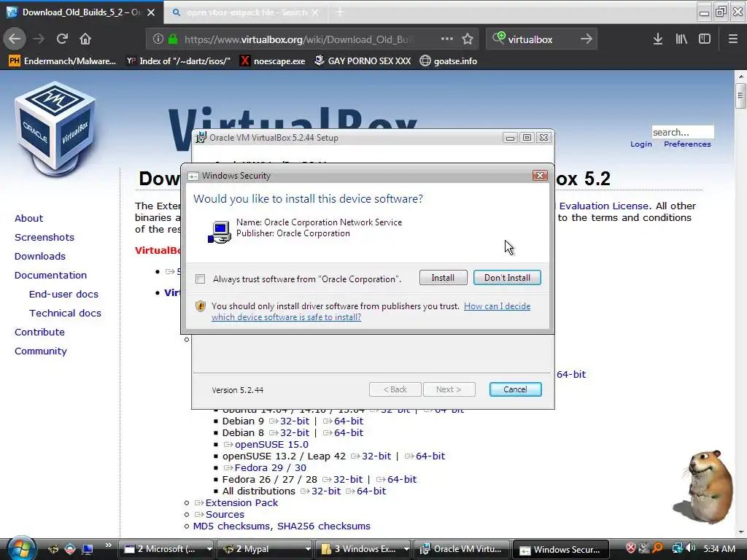Click the browser forward arrow
The image size is (747, 560).
coord(39,39)
